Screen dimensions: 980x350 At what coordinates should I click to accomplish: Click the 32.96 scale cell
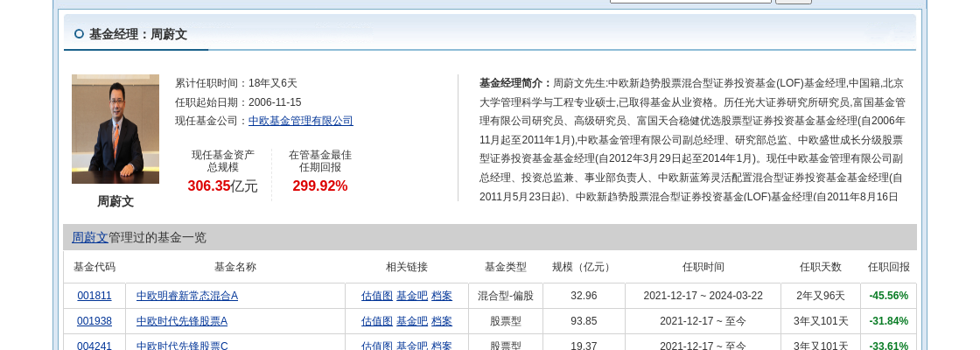coord(584,296)
